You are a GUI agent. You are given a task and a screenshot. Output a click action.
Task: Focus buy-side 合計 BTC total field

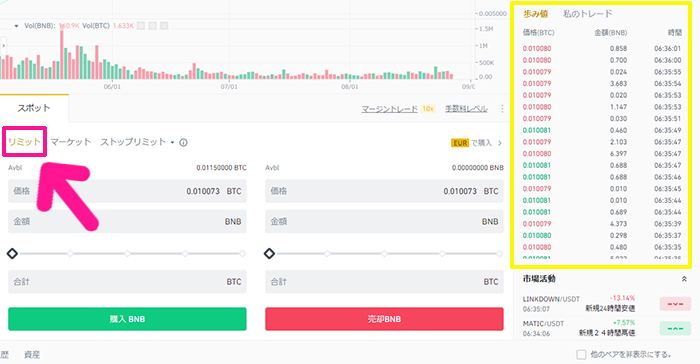tap(127, 282)
